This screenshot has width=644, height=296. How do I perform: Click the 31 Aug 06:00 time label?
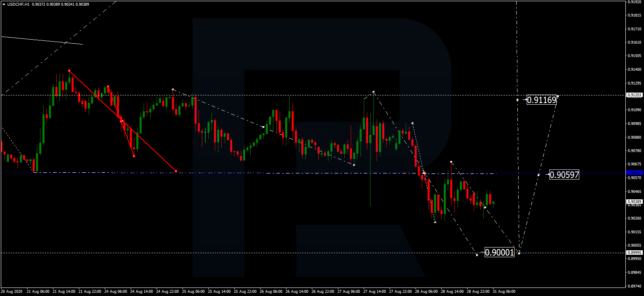tap(504, 292)
